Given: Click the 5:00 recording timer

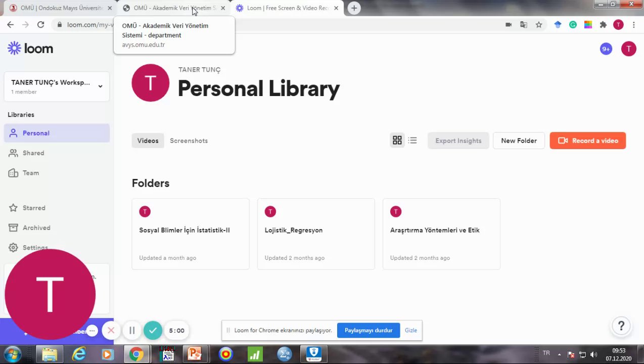Looking at the screenshot, I should click(x=176, y=331).
